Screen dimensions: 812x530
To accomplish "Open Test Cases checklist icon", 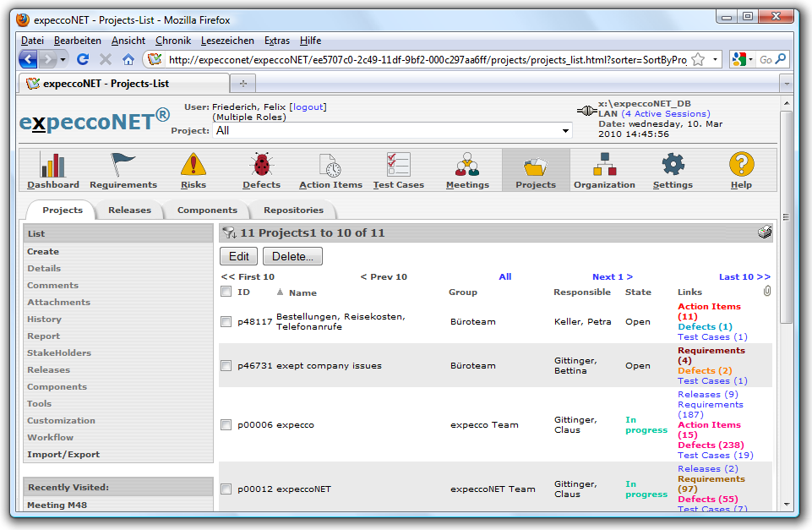I will pyautogui.click(x=398, y=164).
